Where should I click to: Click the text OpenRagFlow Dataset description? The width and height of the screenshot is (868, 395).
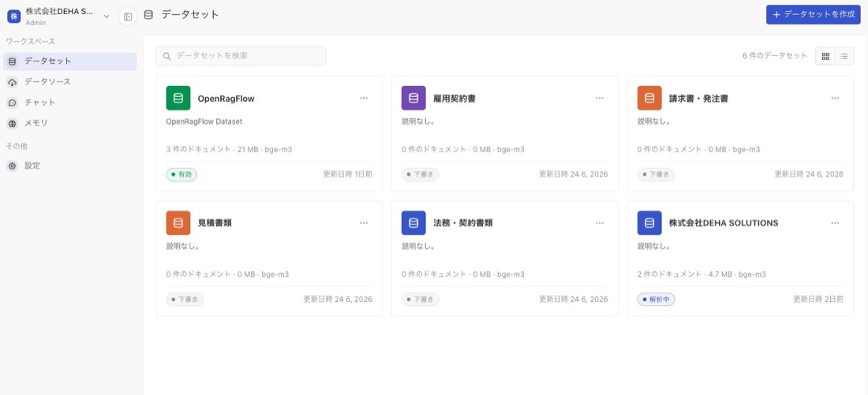pos(204,121)
